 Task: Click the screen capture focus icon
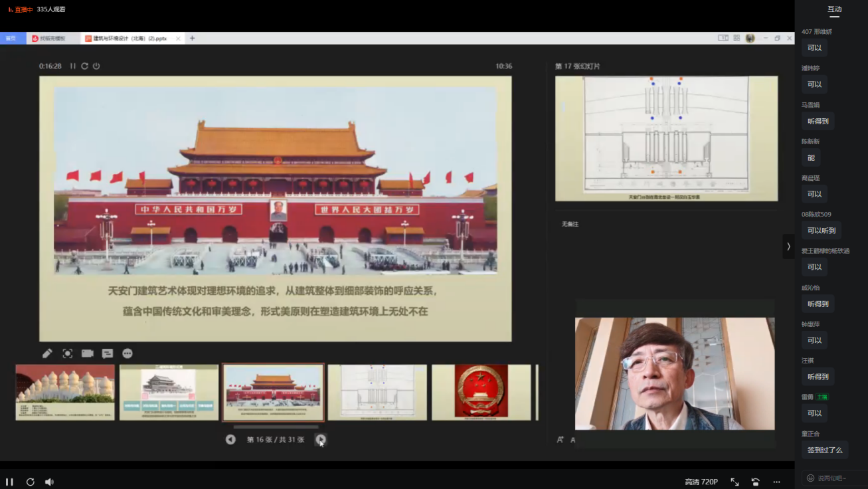coord(67,353)
